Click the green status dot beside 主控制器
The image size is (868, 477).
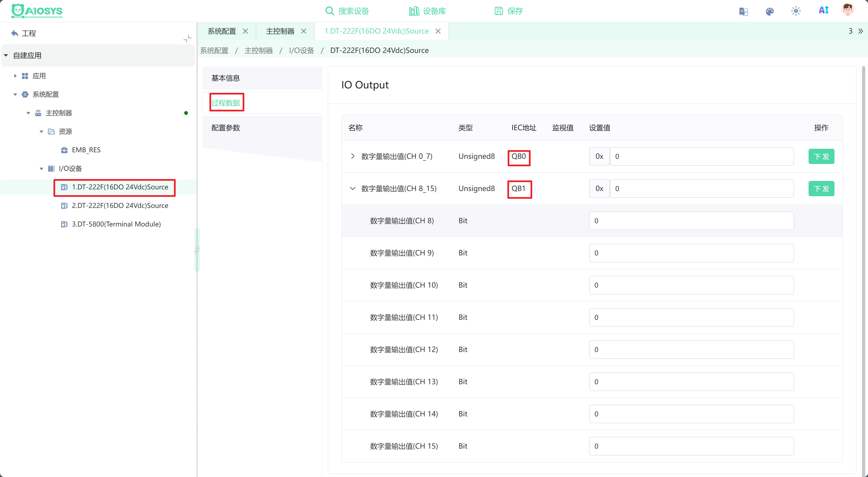click(186, 113)
